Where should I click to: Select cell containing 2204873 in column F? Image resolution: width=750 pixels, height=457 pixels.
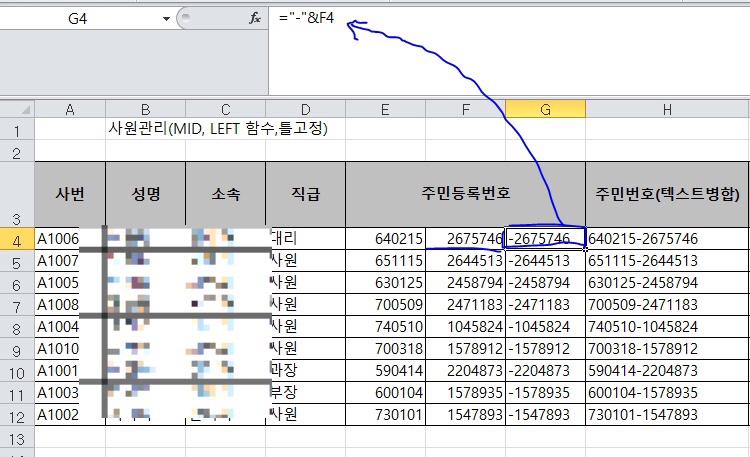coord(465,371)
